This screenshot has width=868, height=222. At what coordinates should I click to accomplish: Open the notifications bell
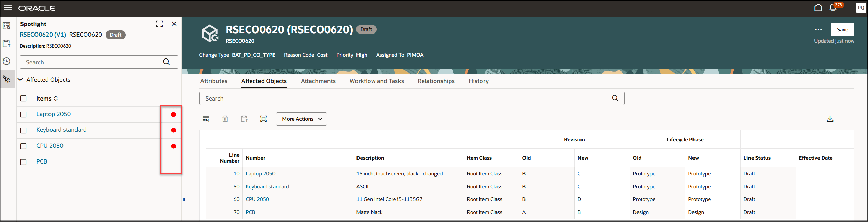coord(833,8)
